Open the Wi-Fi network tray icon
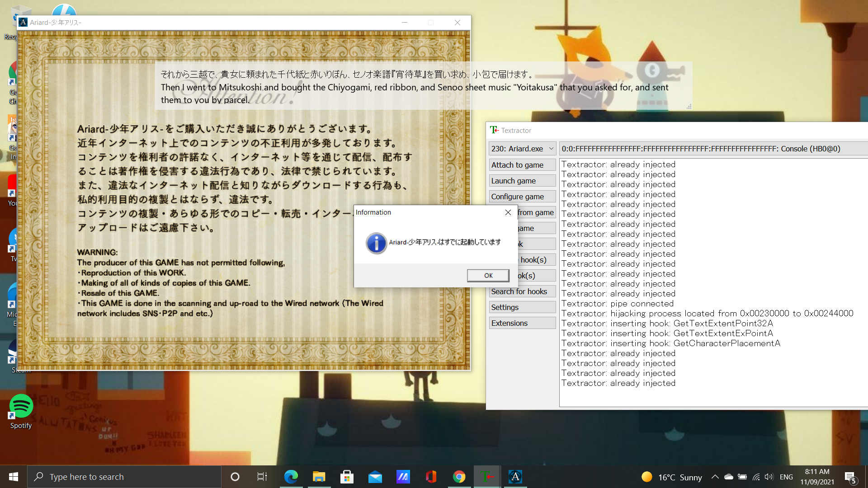The height and width of the screenshot is (488, 868). tap(756, 477)
